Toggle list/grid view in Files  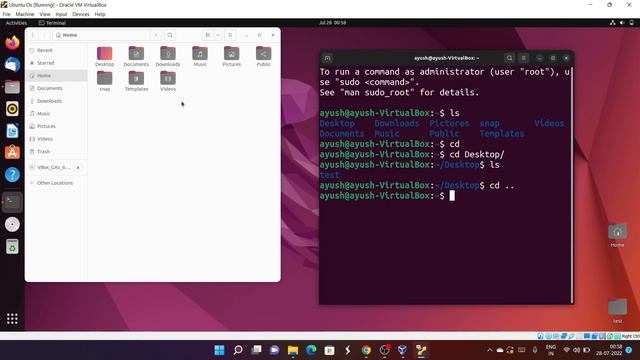coord(208,35)
